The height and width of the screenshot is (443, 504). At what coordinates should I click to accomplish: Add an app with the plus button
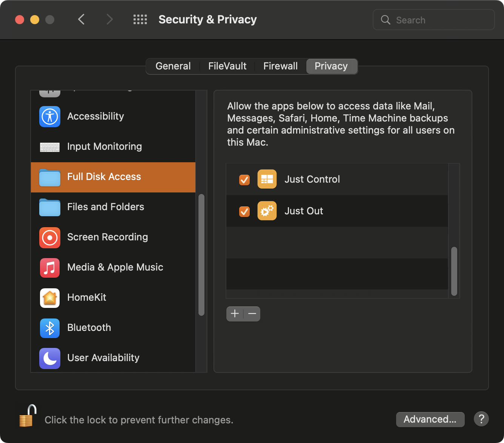(235, 314)
